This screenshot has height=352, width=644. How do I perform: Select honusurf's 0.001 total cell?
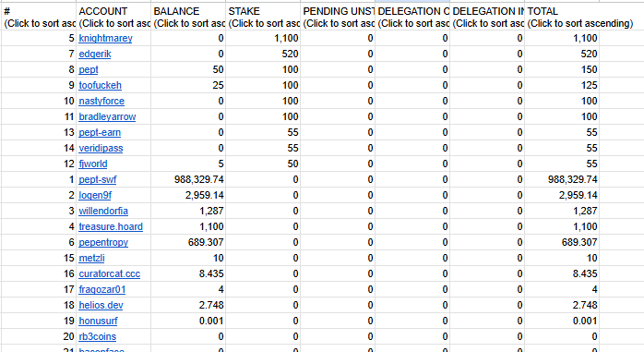(562, 321)
